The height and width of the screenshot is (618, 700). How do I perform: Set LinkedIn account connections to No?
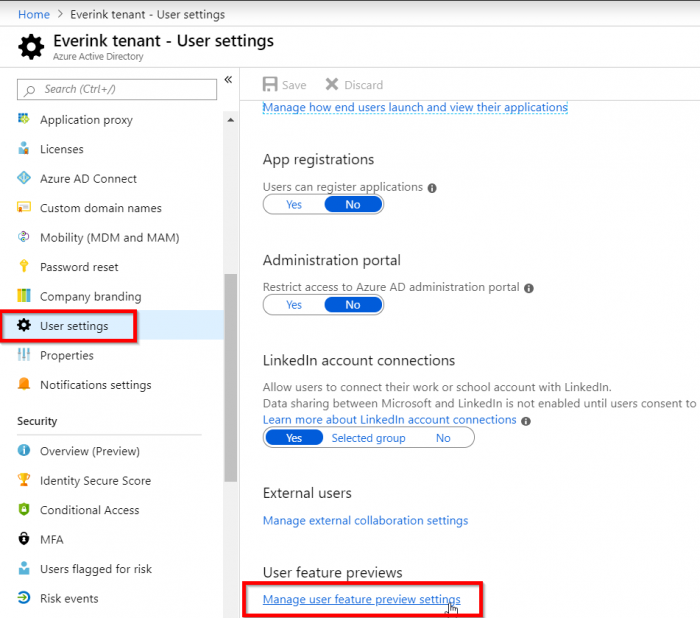[x=443, y=438]
